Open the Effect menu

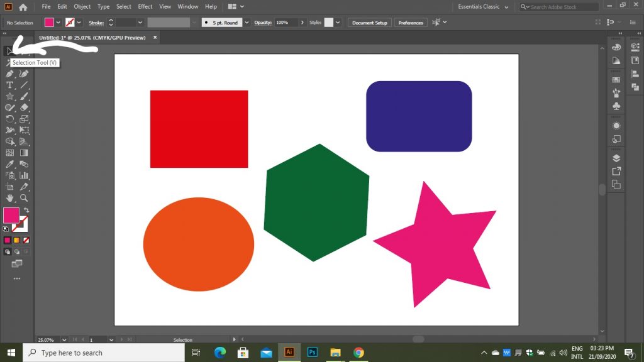pyautogui.click(x=145, y=7)
